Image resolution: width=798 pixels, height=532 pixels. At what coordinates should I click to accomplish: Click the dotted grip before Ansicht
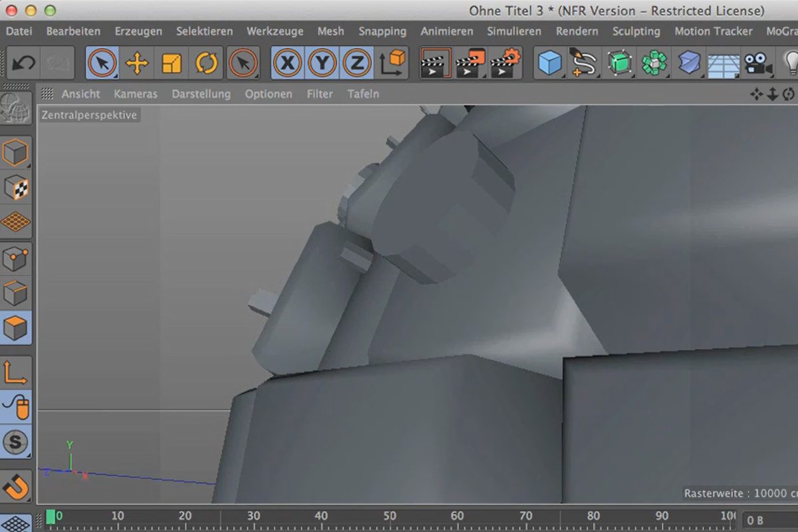[47, 94]
